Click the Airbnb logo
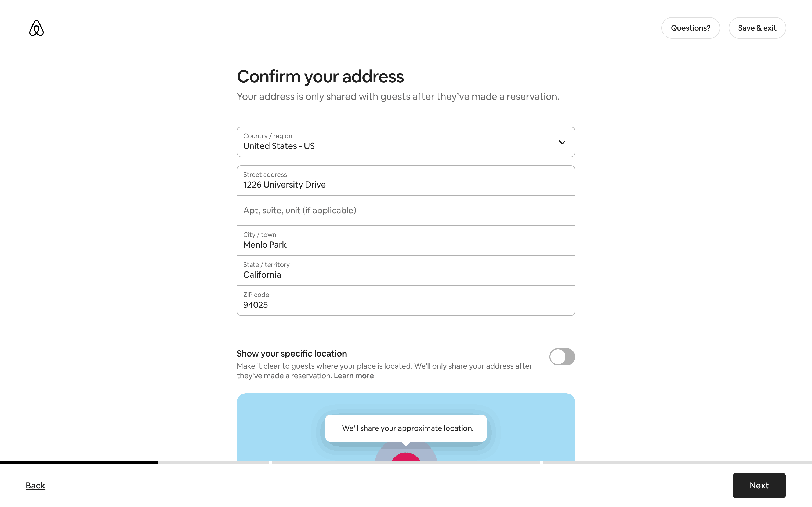This screenshot has width=812, height=507. tap(36, 28)
